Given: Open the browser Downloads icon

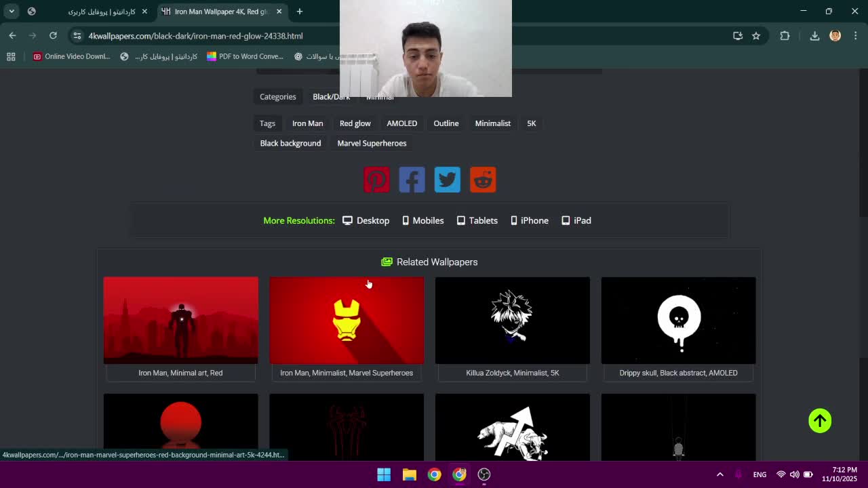Looking at the screenshot, I should pyautogui.click(x=814, y=36).
